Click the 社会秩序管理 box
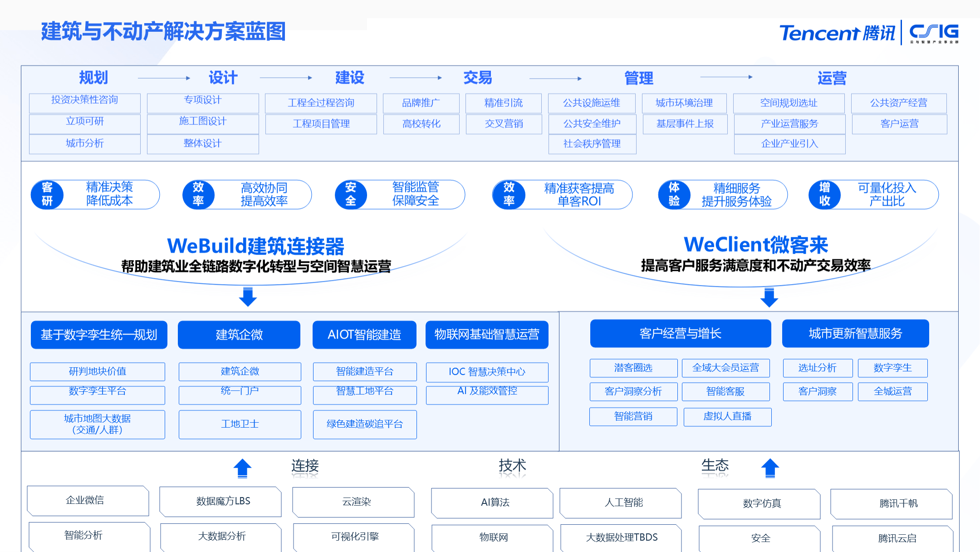The height and width of the screenshot is (552, 980). 592,144
